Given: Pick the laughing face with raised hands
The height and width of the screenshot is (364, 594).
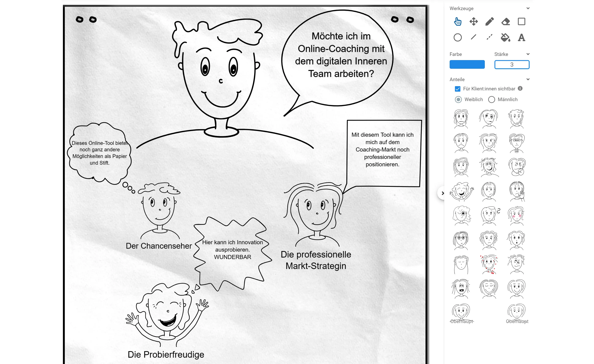Looking at the screenshot, I should click(x=461, y=192).
